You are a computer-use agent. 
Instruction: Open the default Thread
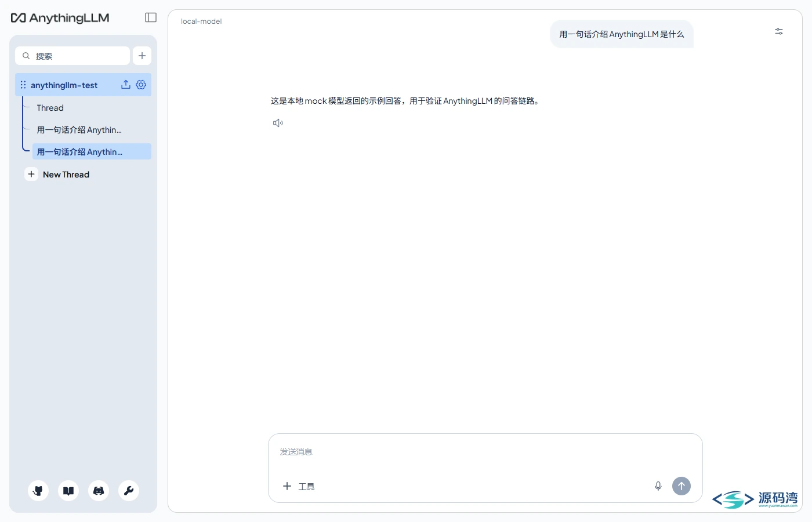[x=50, y=108]
